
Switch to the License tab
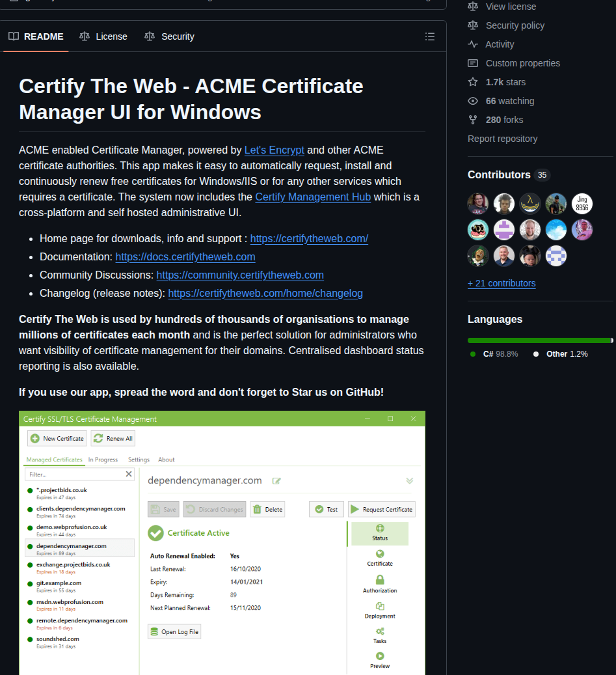pos(103,36)
